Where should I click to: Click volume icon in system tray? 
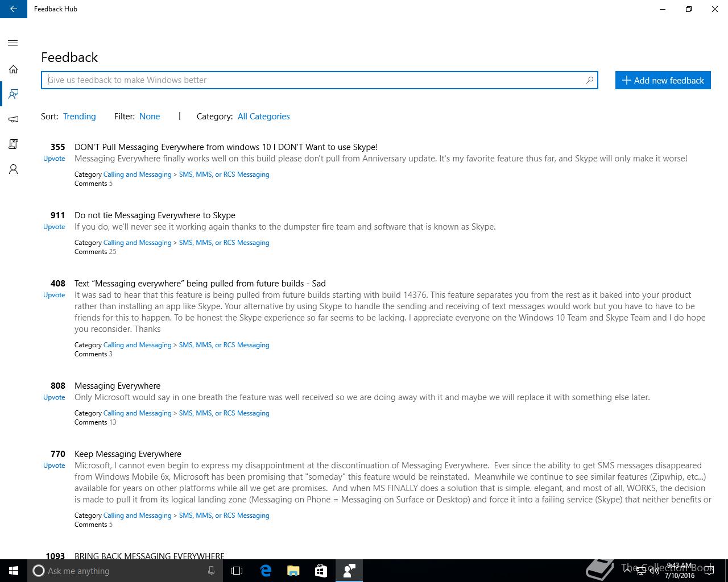(x=654, y=571)
